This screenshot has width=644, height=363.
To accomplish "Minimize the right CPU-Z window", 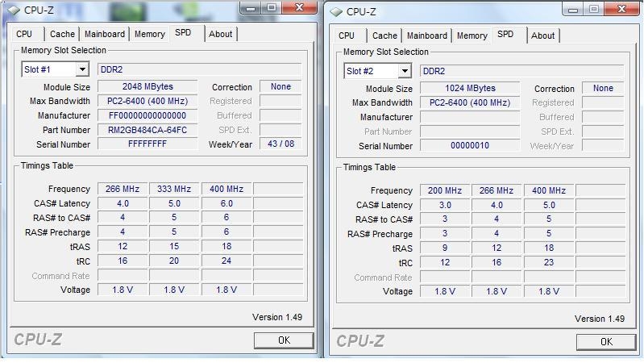I will pyautogui.click(x=573, y=10).
